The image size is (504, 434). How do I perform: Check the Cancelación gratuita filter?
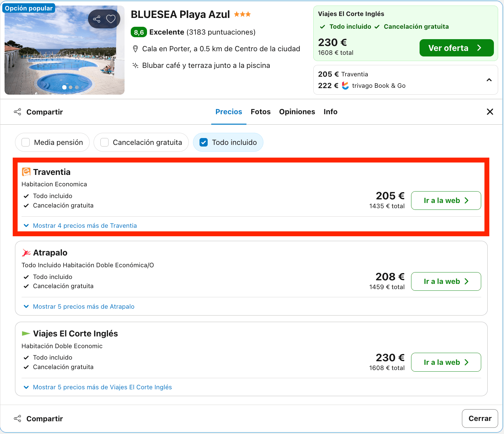point(104,142)
